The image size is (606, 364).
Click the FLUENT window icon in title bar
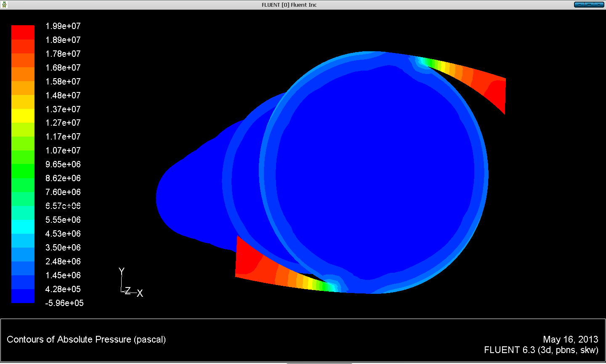5,5
